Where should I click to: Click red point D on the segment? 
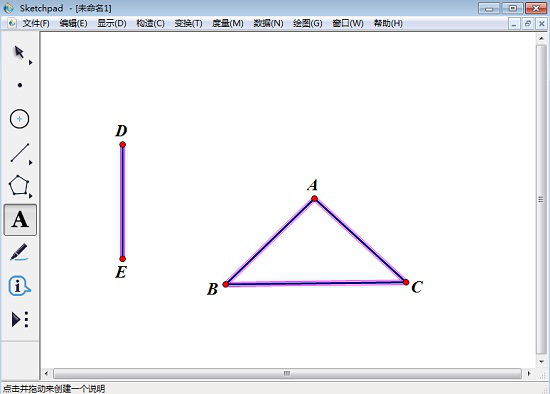[122, 145]
